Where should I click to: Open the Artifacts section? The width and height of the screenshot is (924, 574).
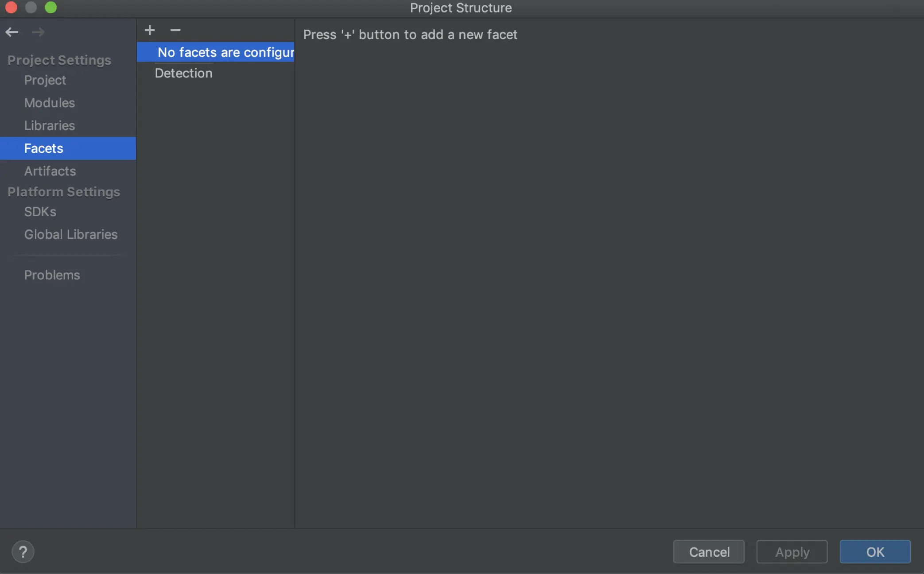pos(50,171)
